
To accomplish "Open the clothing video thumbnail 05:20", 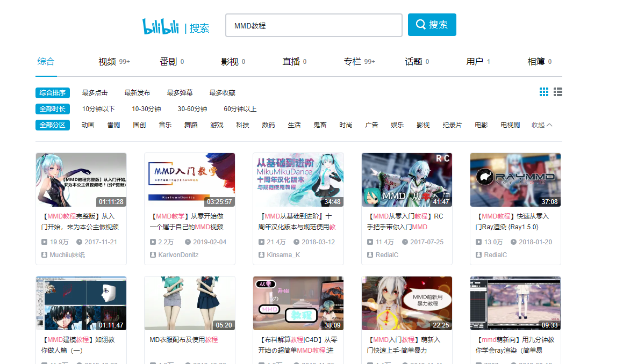I will [190, 303].
